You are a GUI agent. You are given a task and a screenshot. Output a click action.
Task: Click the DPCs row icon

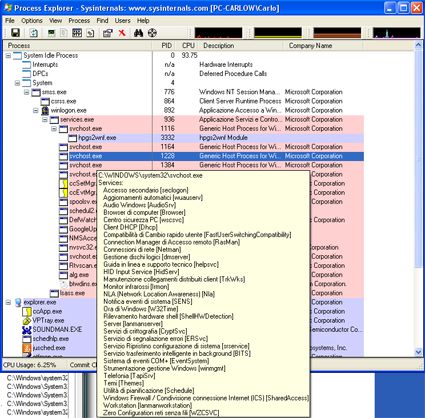(27, 74)
